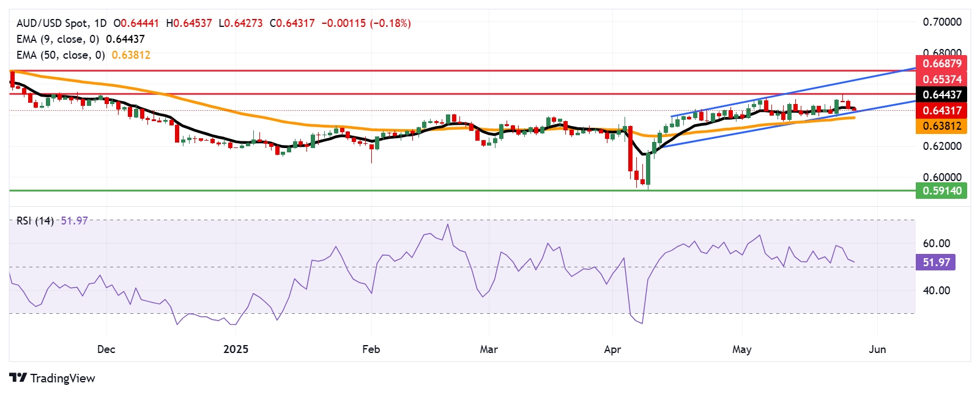This screenshot has width=980, height=394.
Task: Select the orange 0.63812 EMA price tag
Action: click(x=941, y=127)
